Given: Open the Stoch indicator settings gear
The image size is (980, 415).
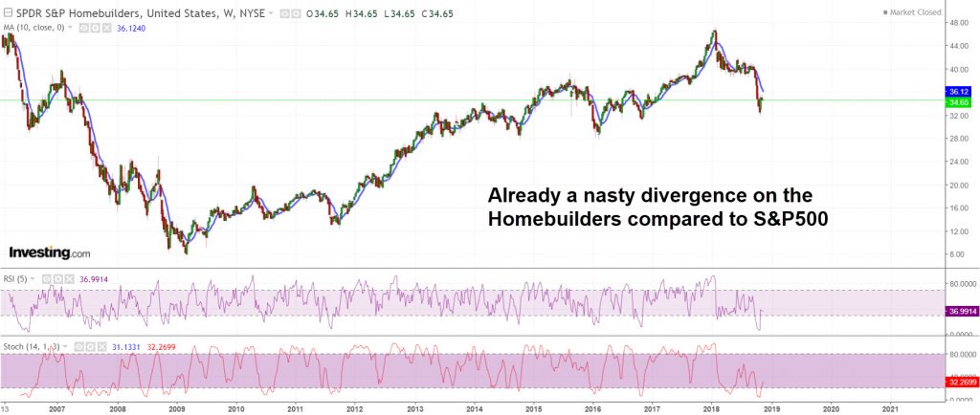Looking at the screenshot, I should pos(90,346).
